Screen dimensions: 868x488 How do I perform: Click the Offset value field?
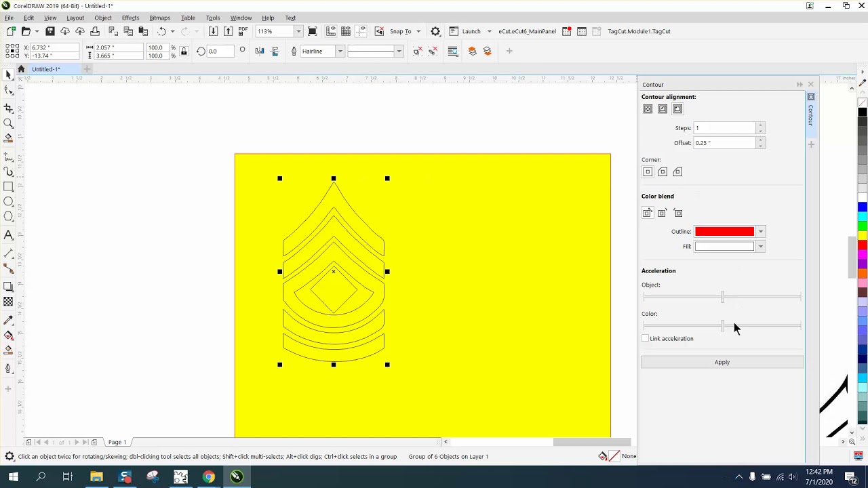pyautogui.click(x=724, y=143)
